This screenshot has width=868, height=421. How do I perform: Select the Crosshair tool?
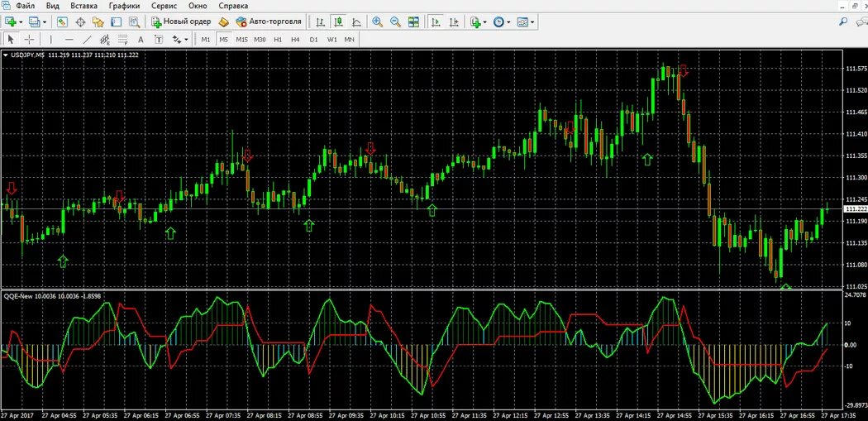tap(29, 40)
